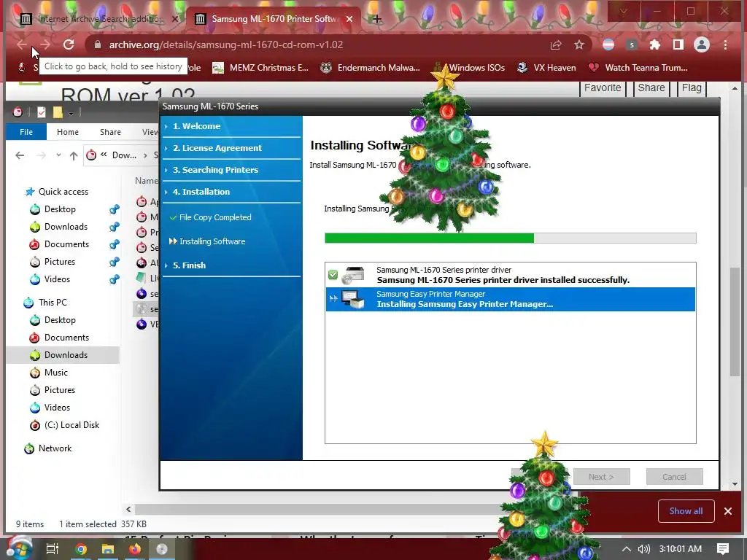
Task: Open (C:) Local Disk
Action: pyautogui.click(x=64, y=425)
